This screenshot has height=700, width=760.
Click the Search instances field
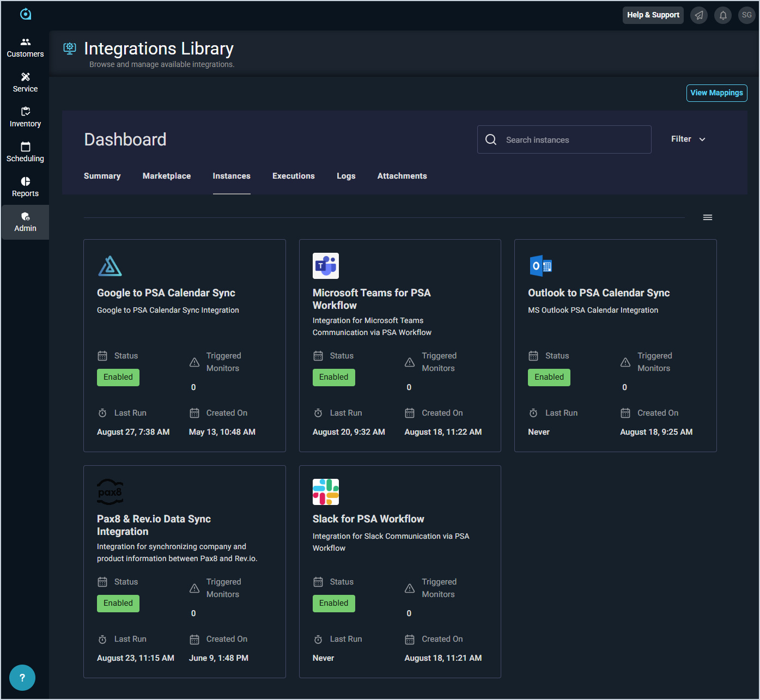coord(572,140)
